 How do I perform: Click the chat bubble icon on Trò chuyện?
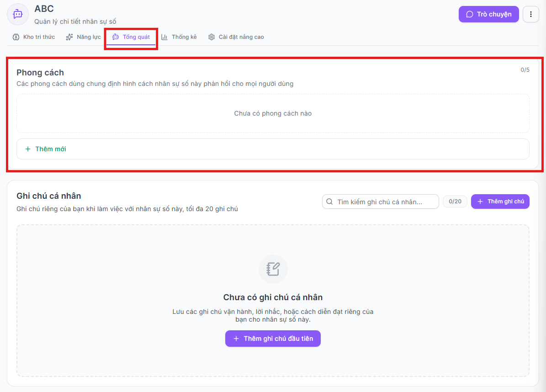[470, 14]
